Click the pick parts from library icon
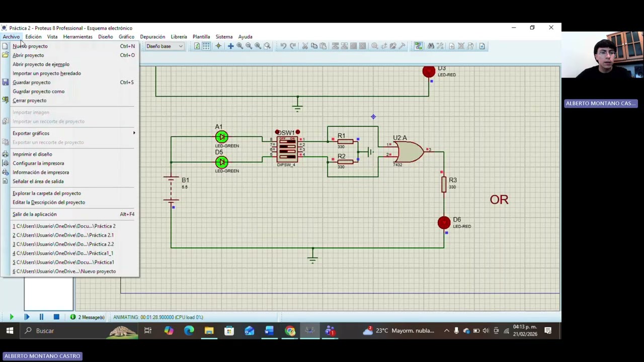Viewport: 644px width, 362px height. click(x=375, y=46)
